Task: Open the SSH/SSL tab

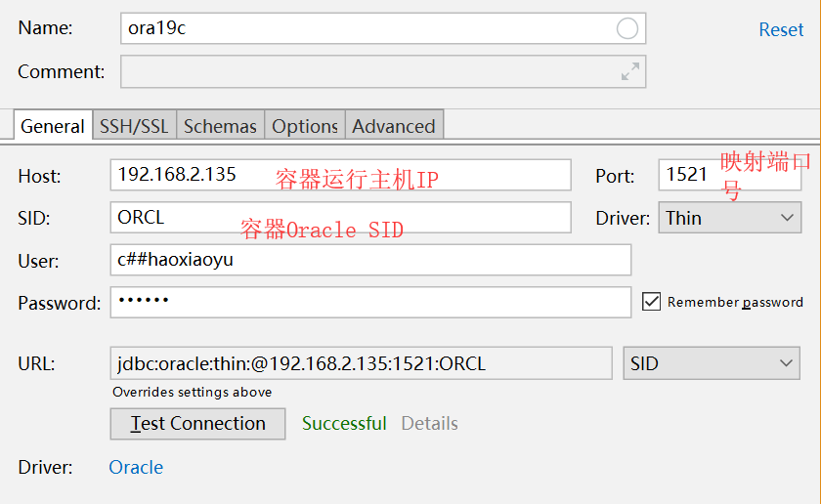Action: tap(134, 126)
